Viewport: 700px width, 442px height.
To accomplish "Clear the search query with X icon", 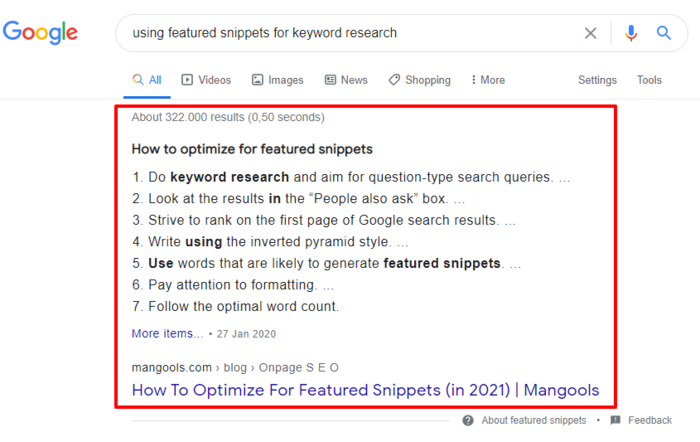I will [x=590, y=33].
